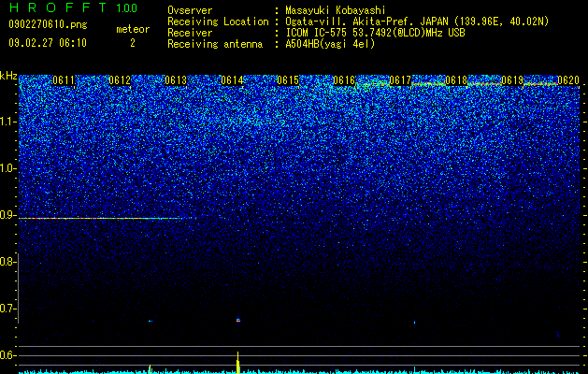Viewport: 588px width, 374px height.
Task: Click the 0902270610.png filename label
Action: coord(48,24)
